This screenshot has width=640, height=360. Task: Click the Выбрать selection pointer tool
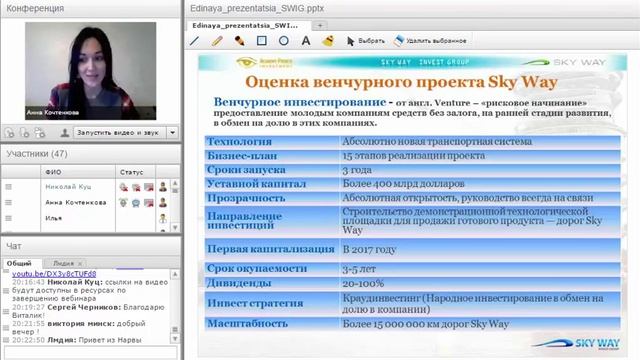[x=365, y=41]
